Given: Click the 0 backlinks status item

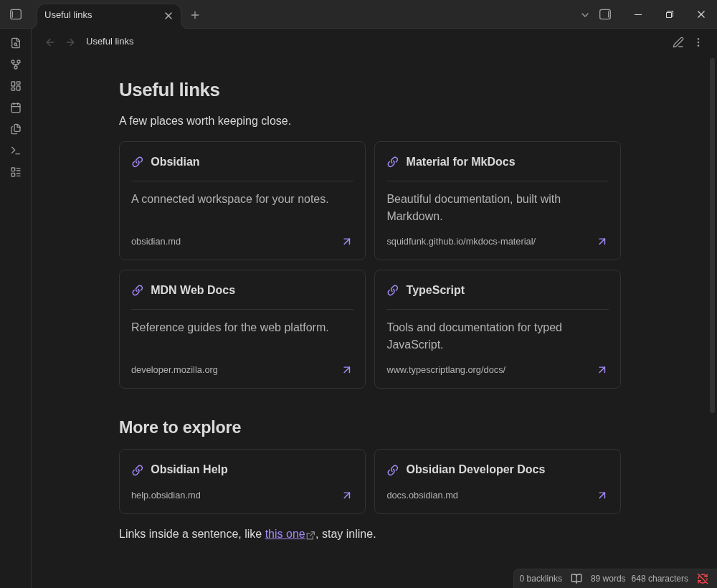Looking at the screenshot, I should (x=541, y=579).
